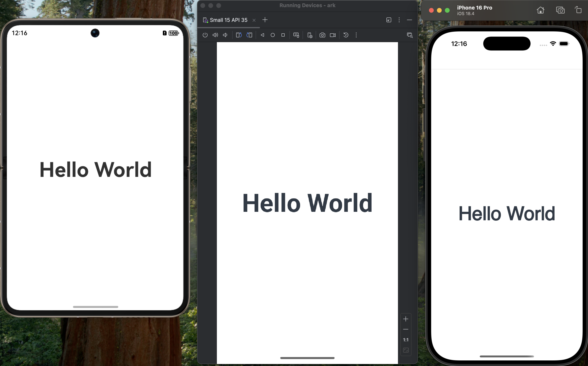
Task: Rotate the emulator right
Action: click(249, 35)
